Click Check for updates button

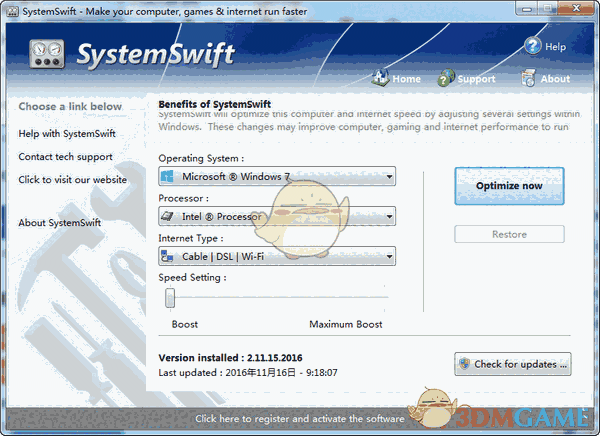point(513,364)
